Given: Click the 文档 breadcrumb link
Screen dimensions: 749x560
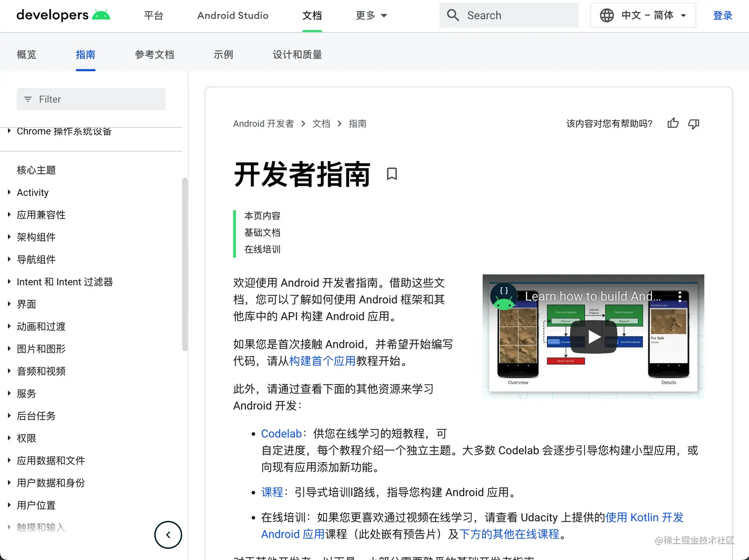Looking at the screenshot, I should (321, 123).
